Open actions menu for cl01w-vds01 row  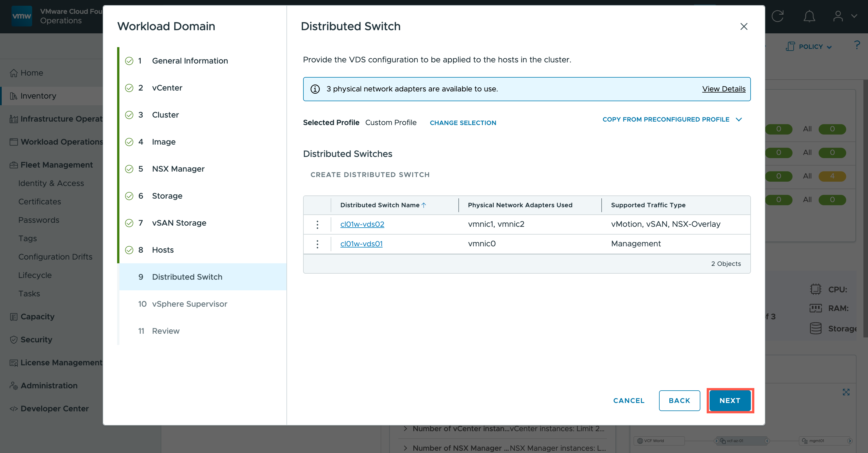[x=317, y=244]
